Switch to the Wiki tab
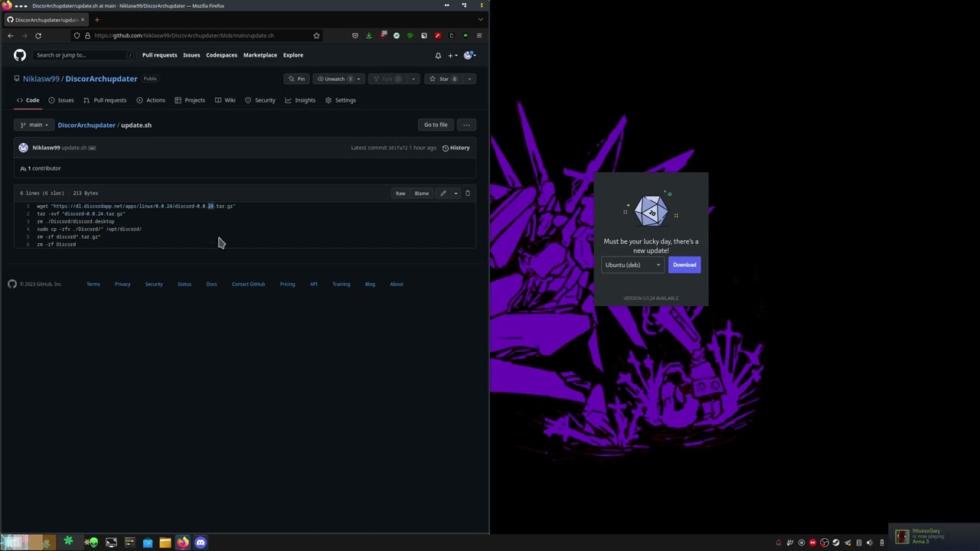 225,100
